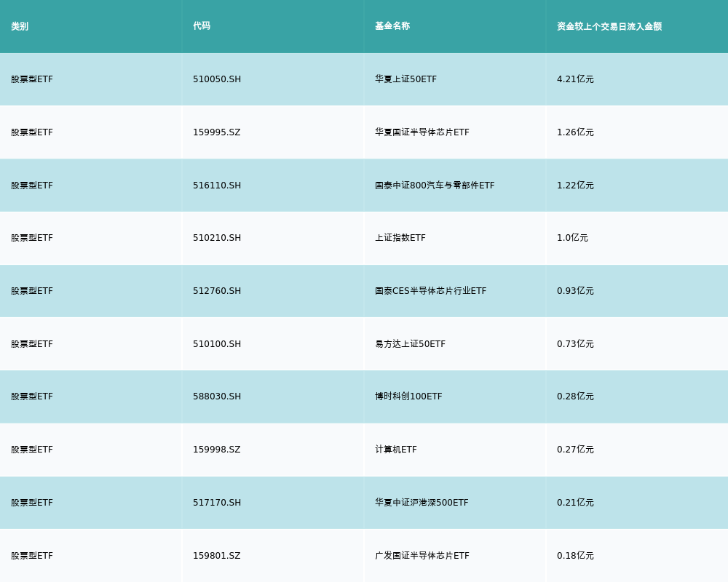Click the 代码 column header
Screen dimensions: 728x582
pyautogui.click(x=202, y=26)
